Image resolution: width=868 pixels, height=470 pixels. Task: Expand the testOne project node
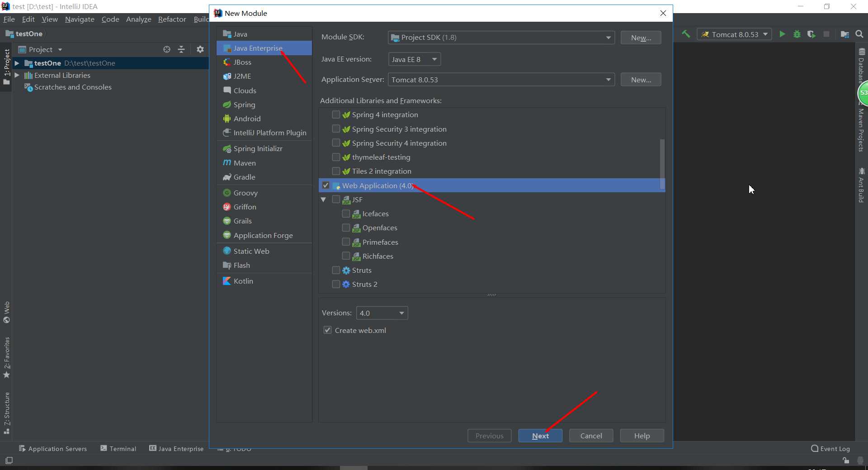click(x=17, y=63)
